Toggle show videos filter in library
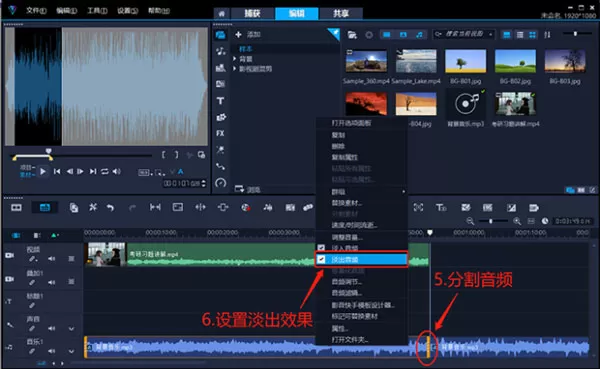 [x=387, y=35]
